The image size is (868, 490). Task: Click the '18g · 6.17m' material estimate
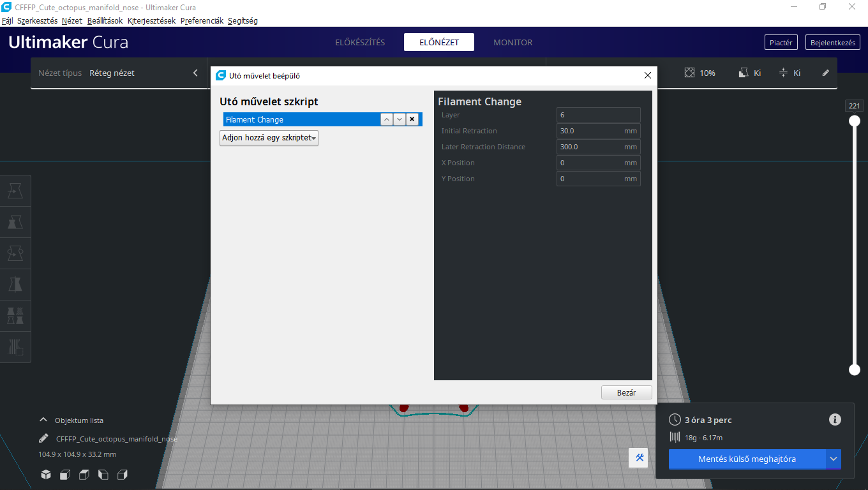click(x=703, y=438)
